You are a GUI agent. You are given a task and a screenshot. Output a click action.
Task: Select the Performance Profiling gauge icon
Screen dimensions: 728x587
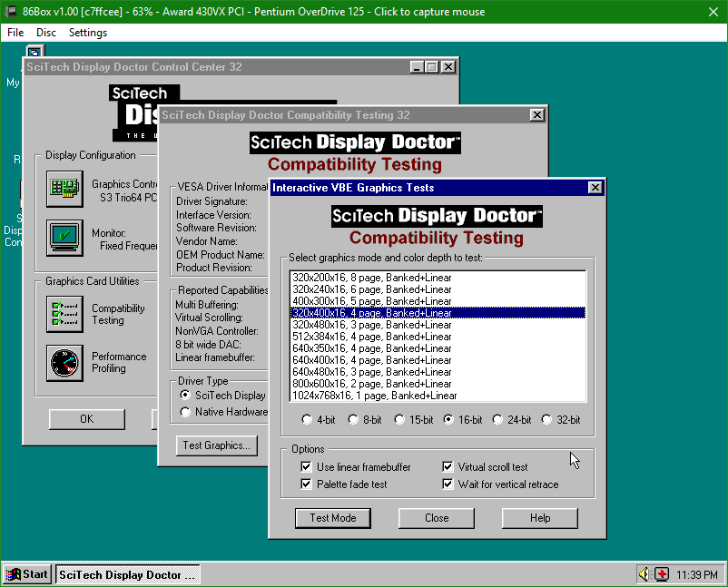(64, 363)
